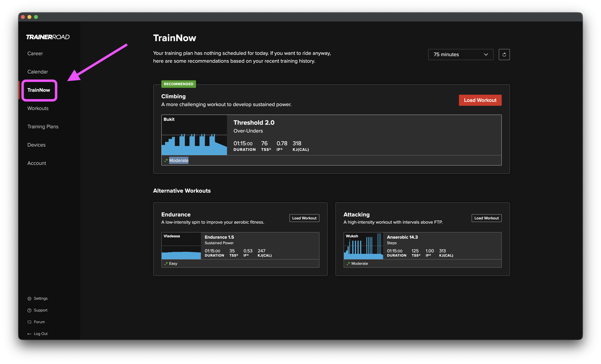Image resolution: width=601 pixels, height=364 pixels.
Task: Click the 1.00 IF value
Action: 430,251
